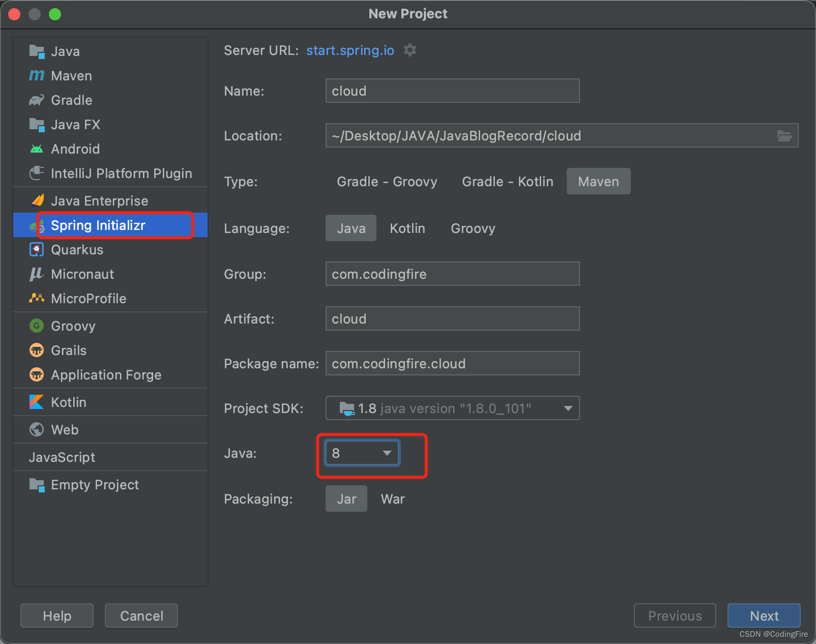Viewport: 816px width, 644px height.
Task: Choose Java as the language
Action: coord(351,228)
